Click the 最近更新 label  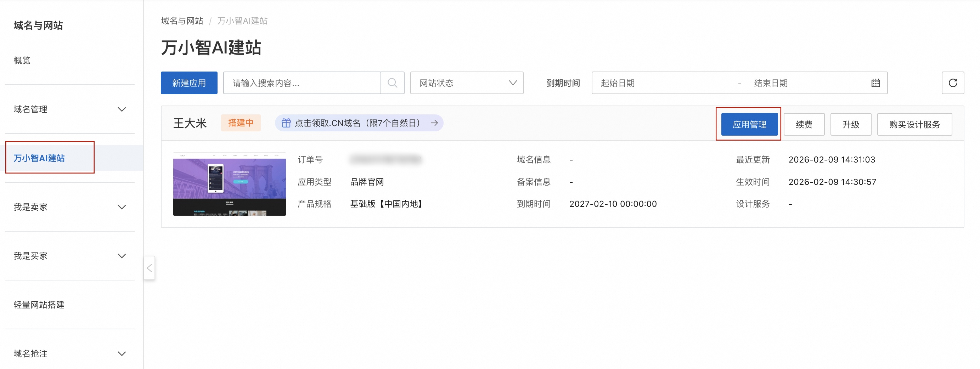point(753,159)
